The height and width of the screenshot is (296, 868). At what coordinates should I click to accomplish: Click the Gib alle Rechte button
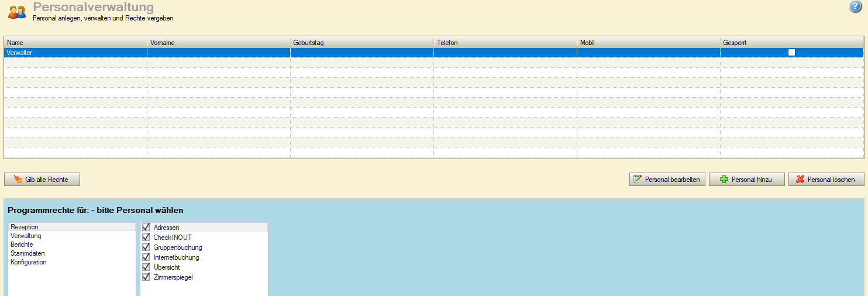(x=42, y=180)
